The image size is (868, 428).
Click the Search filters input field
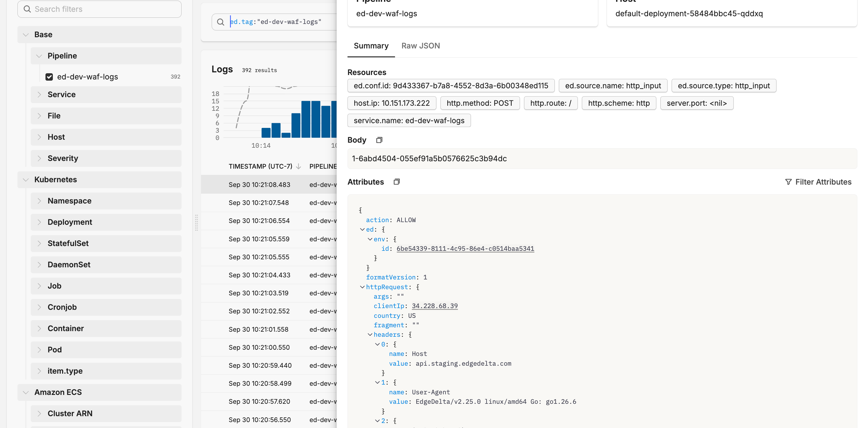99,9
